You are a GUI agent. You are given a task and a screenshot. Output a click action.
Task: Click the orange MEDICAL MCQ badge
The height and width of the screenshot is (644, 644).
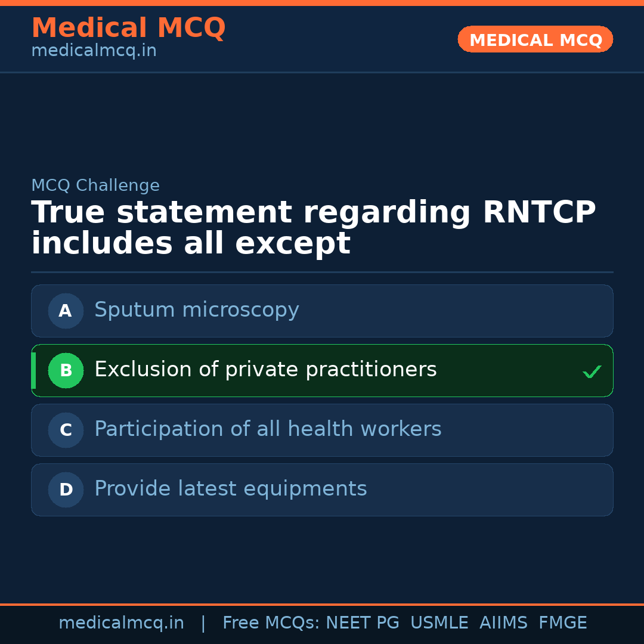535,39
